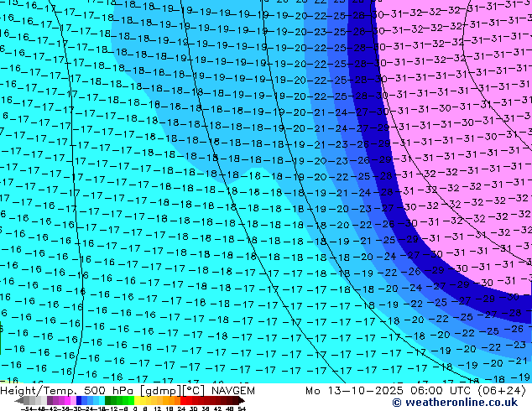The image size is (532, 411).
Task: Click the 'NAVGEM' model label
Action: (x=232, y=391)
